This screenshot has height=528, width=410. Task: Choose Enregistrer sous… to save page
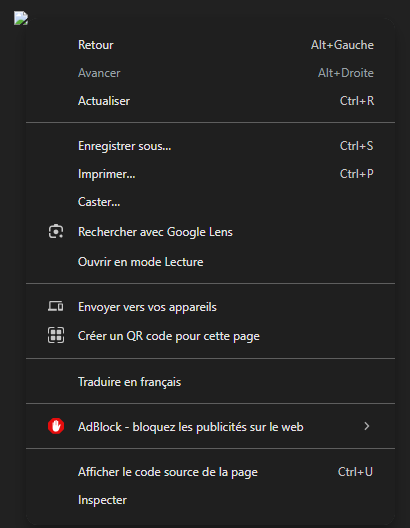click(210, 146)
